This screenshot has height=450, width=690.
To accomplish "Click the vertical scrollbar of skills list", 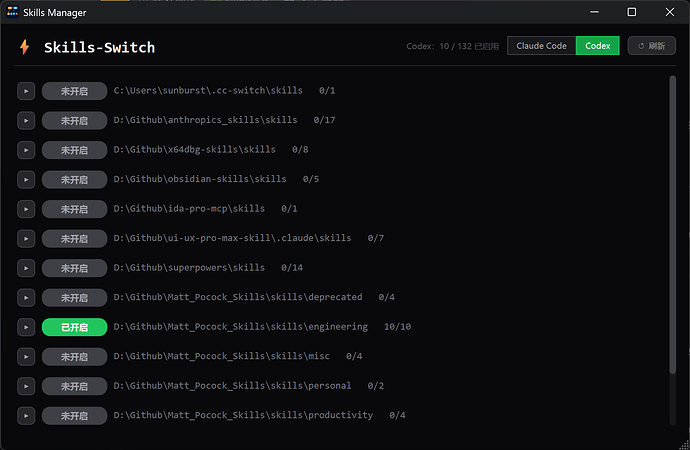I will [672, 224].
